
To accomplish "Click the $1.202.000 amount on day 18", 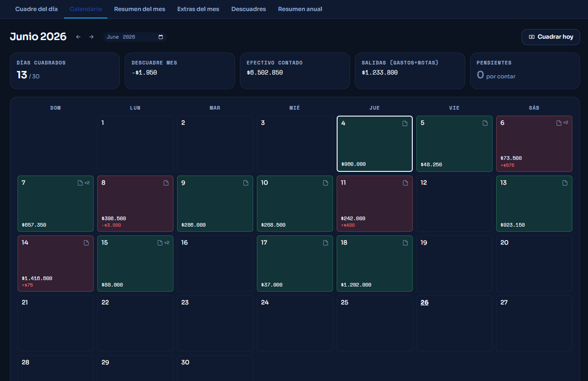I will pyautogui.click(x=356, y=285).
